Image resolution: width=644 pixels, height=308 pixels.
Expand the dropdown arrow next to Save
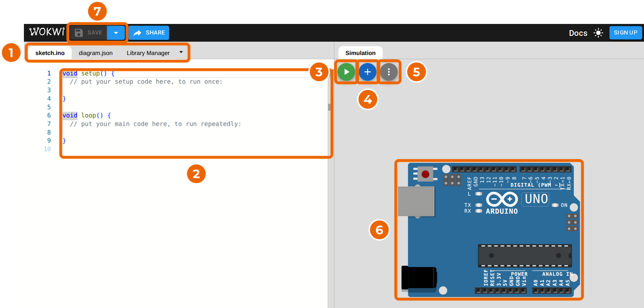116,33
